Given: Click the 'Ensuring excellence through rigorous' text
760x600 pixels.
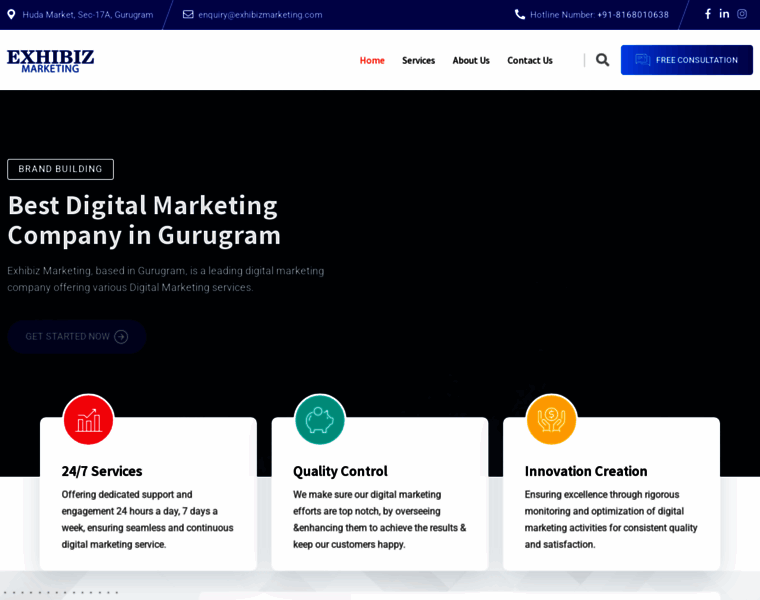Looking at the screenshot, I should point(611,520).
